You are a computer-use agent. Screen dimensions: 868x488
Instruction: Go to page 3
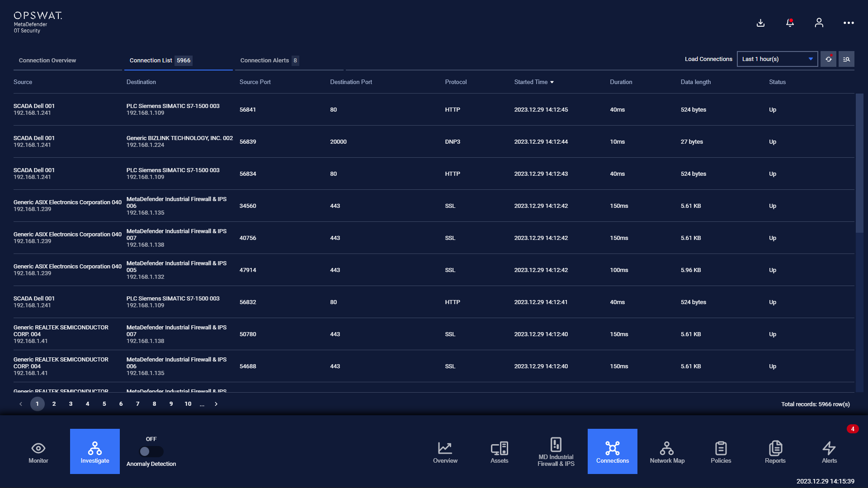[71, 404]
